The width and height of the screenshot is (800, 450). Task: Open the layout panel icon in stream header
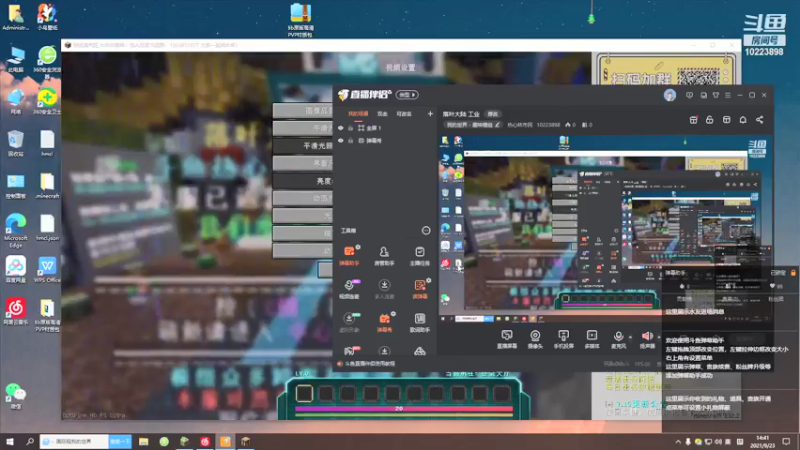[727, 120]
